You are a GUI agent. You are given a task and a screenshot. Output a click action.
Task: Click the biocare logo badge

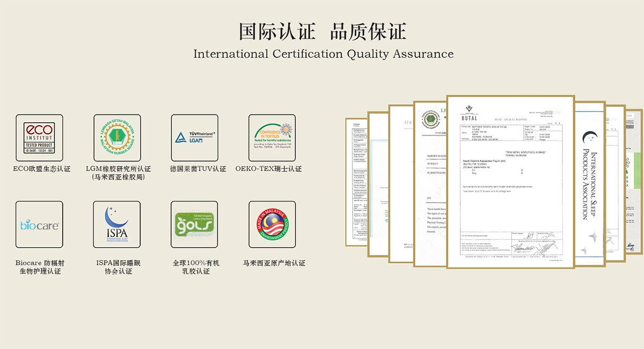click(x=39, y=225)
